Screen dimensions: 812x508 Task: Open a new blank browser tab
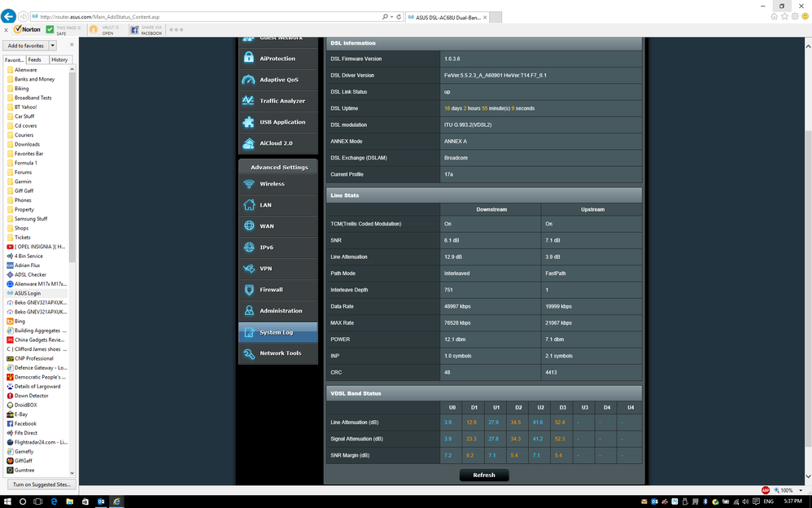(495, 17)
